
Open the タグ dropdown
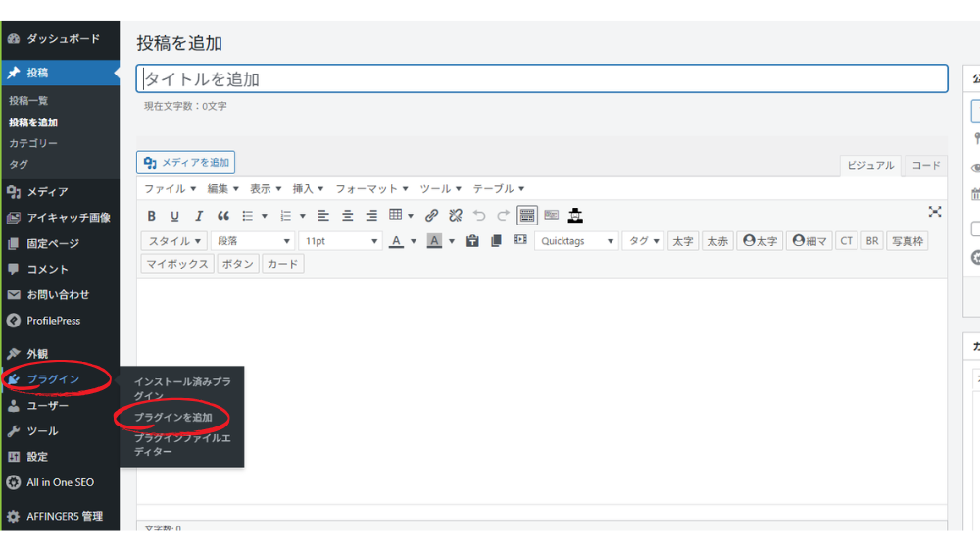pyautogui.click(x=643, y=241)
